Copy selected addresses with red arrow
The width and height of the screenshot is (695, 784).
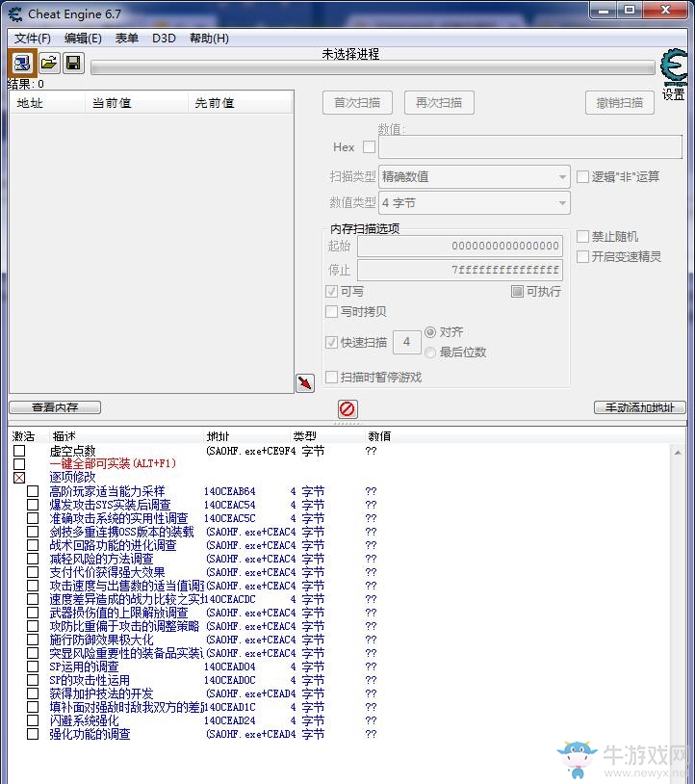tap(305, 383)
